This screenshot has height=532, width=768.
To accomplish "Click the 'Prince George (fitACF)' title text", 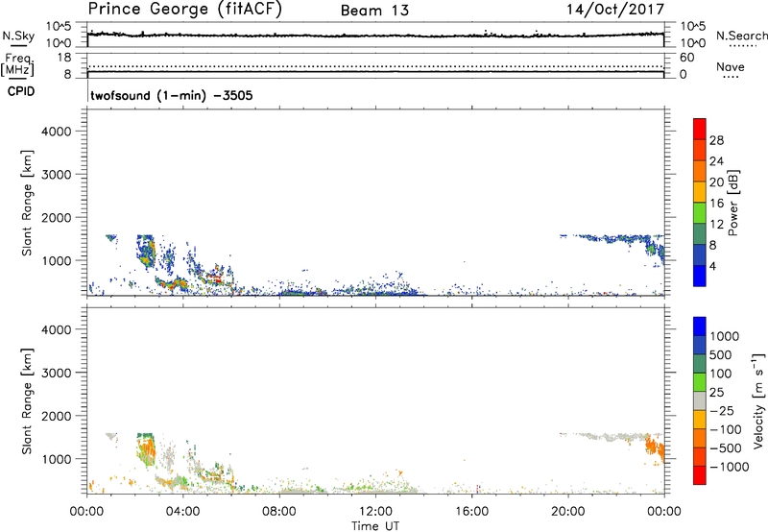I will [x=184, y=10].
